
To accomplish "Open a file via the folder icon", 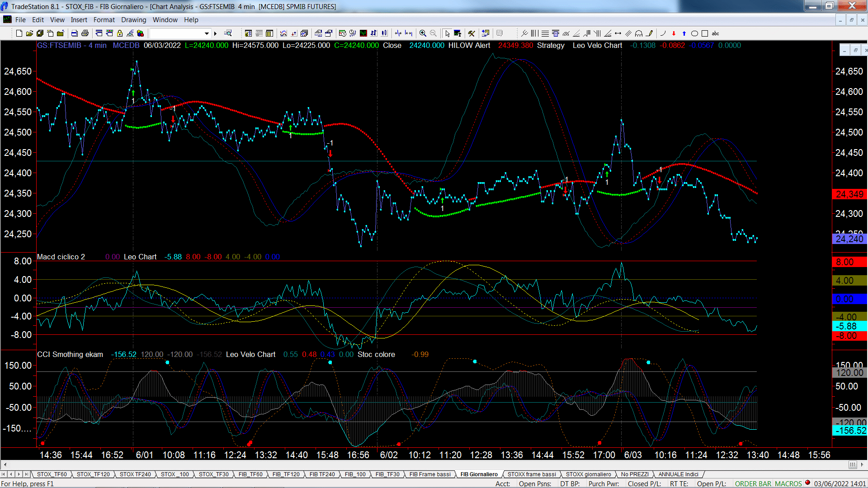I will click(x=29, y=33).
